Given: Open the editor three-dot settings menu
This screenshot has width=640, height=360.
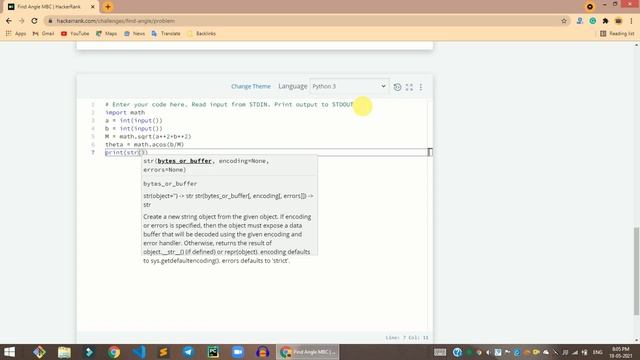Looking at the screenshot, I should (421, 87).
